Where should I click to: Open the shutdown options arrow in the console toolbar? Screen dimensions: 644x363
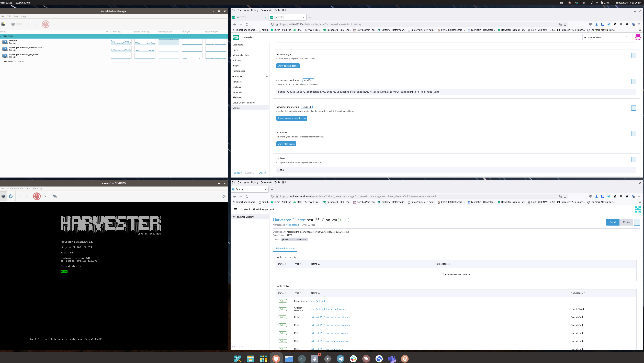point(46,196)
